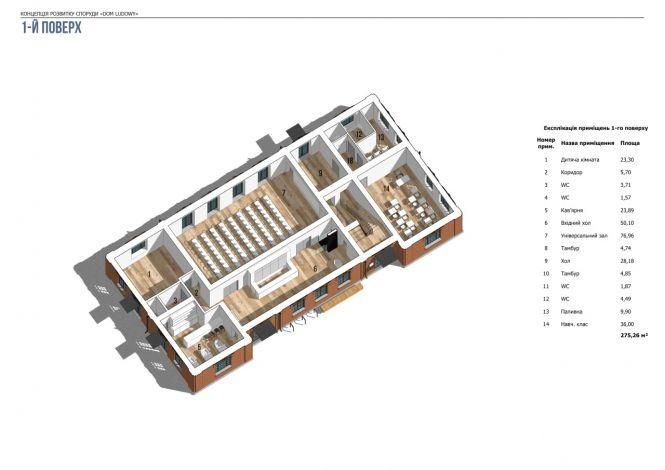Viewport: 665px width, 470px height.
Task: Click room number 14 on the floor plan
Action: (386, 188)
